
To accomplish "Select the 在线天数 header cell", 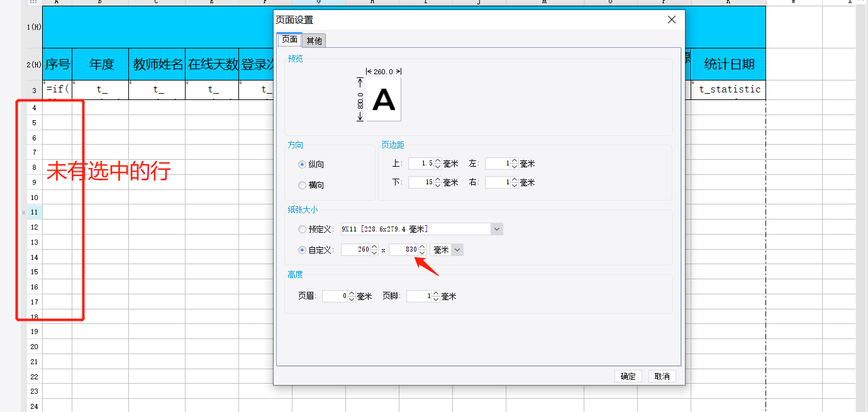I will point(212,64).
